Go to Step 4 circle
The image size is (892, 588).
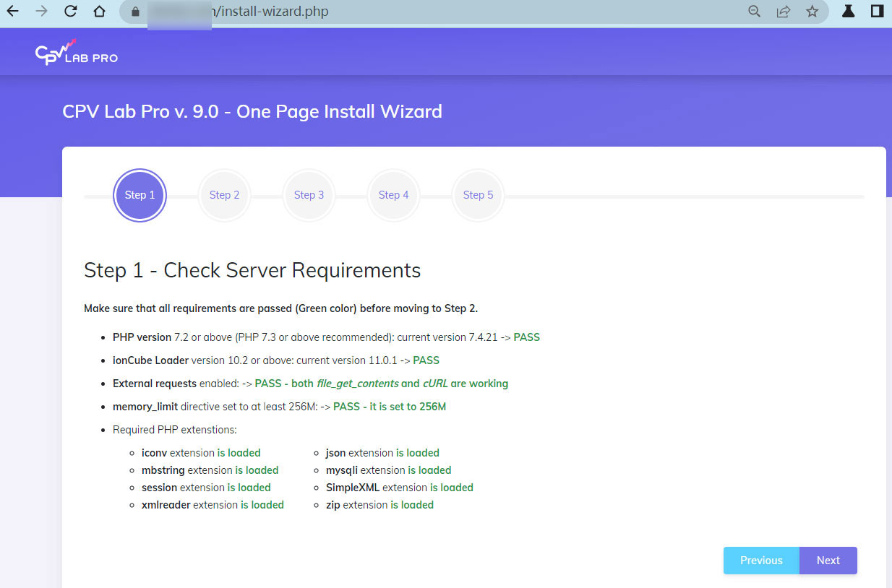click(x=393, y=195)
